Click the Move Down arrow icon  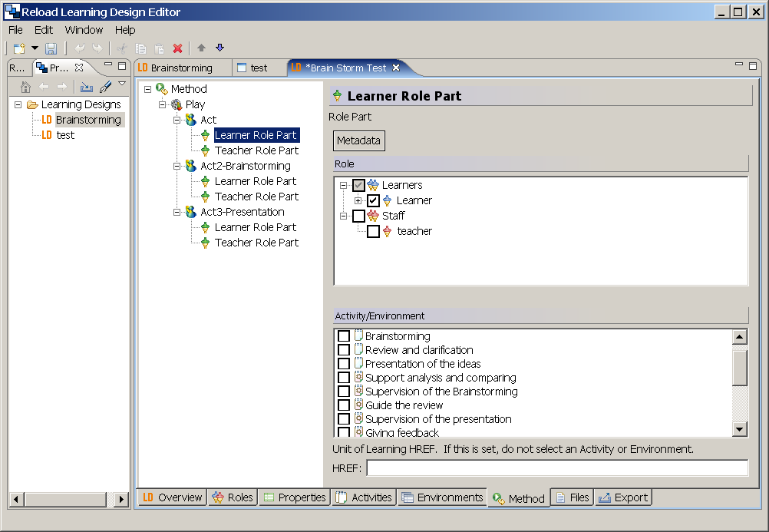click(219, 48)
